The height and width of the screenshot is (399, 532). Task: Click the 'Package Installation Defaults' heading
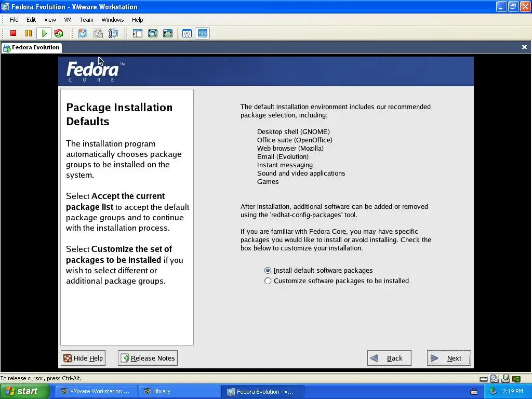tap(119, 114)
